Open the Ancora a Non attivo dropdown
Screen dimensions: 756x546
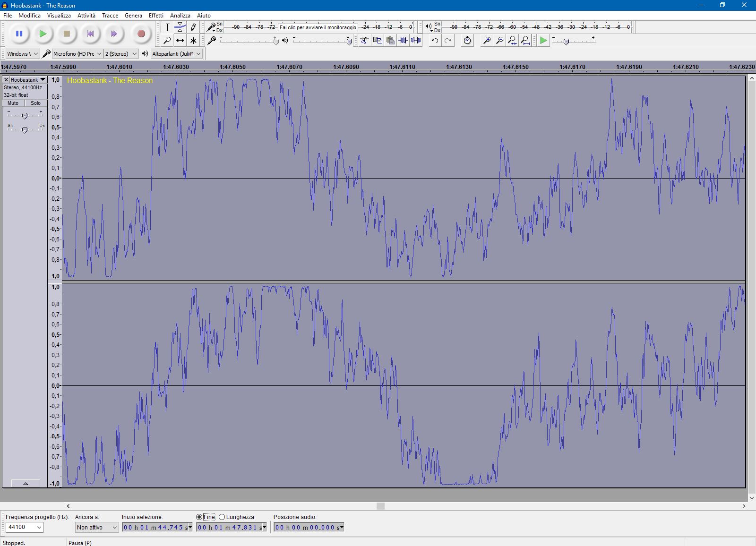(x=96, y=527)
